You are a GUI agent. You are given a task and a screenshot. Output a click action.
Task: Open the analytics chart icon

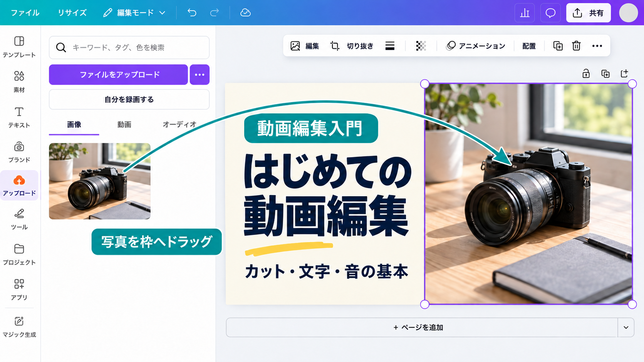pos(525,13)
